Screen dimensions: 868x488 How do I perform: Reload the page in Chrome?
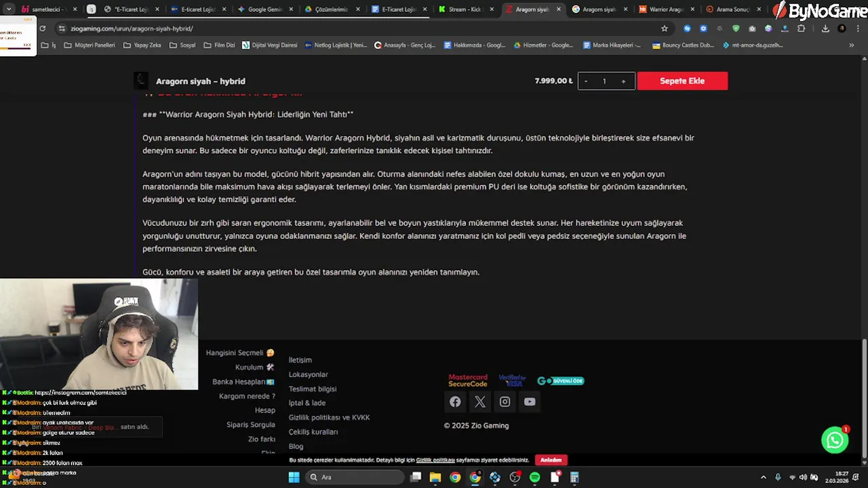[x=43, y=28]
